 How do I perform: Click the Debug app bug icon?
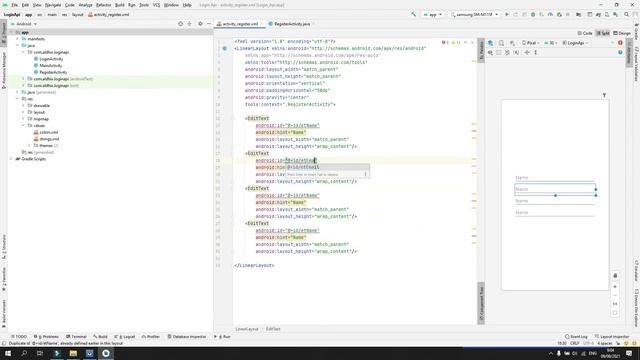[533, 14]
